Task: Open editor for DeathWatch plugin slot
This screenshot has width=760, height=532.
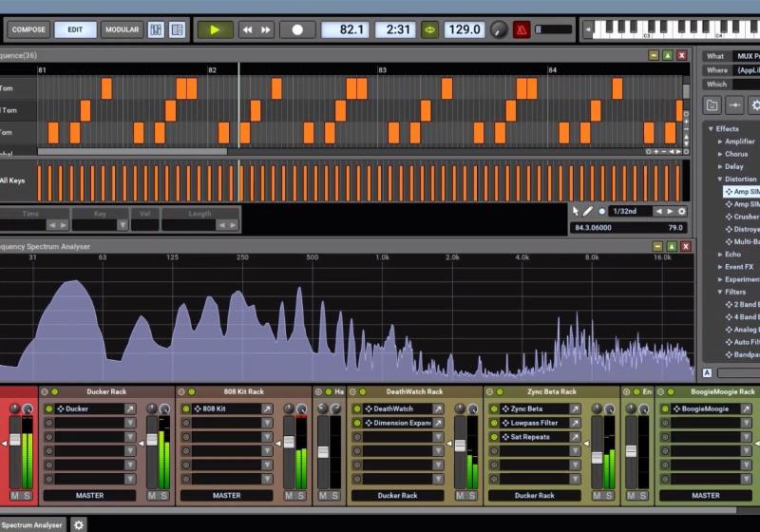Action: [x=438, y=408]
